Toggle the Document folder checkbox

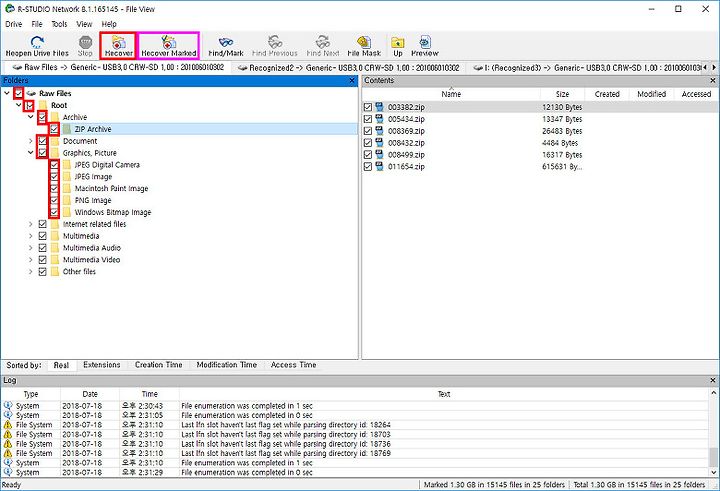[43, 141]
